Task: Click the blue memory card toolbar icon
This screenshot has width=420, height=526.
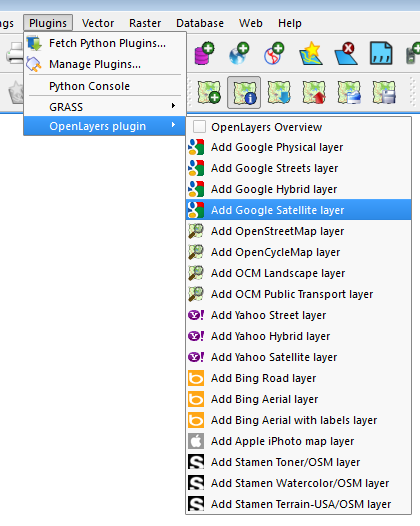Action: [x=381, y=53]
